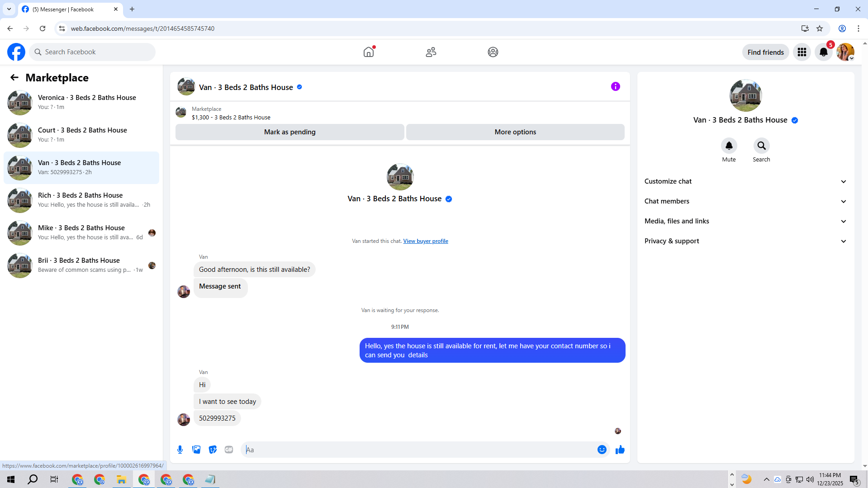Open the emoji picker in the message box
Viewport: 868px width, 488px height.
(602, 450)
